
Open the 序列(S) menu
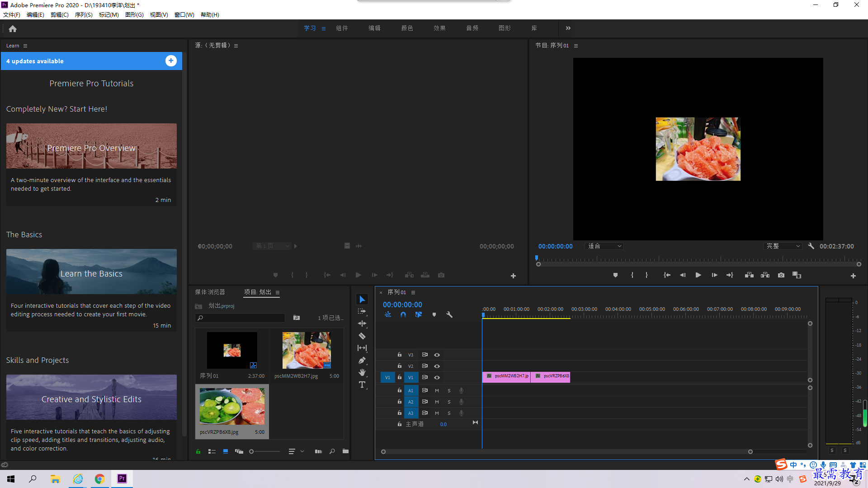pos(84,15)
